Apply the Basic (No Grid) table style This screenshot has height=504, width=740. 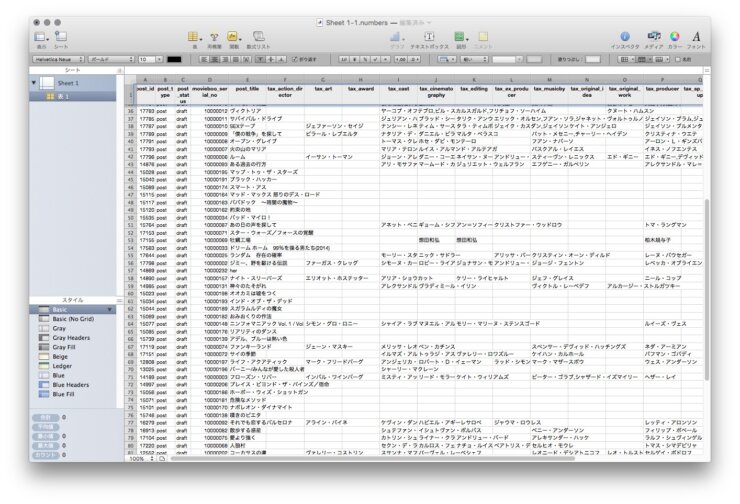point(73,319)
